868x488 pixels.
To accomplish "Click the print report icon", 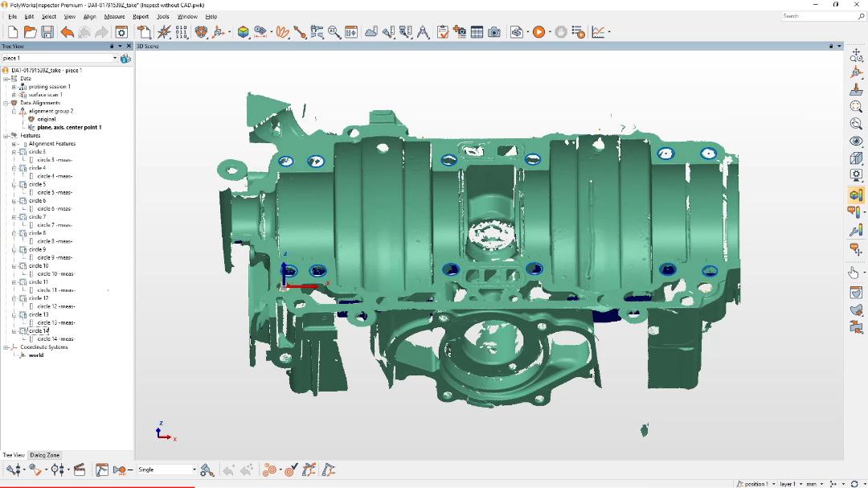I will point(516,32).
